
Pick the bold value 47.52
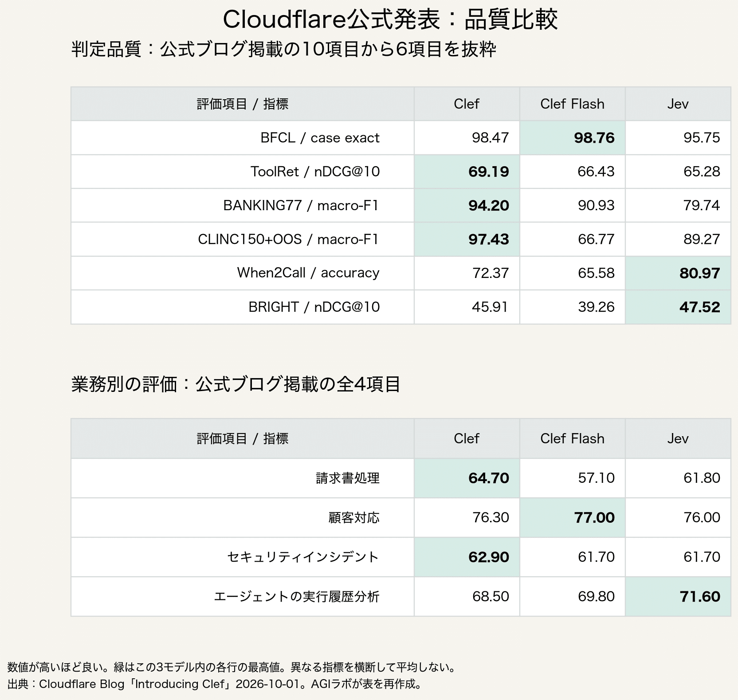click(700, 307)
